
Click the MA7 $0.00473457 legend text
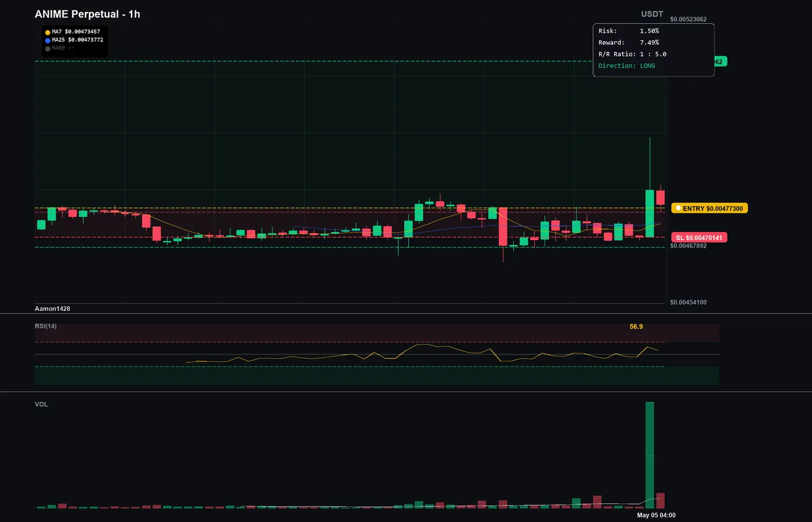click(76, 32)
